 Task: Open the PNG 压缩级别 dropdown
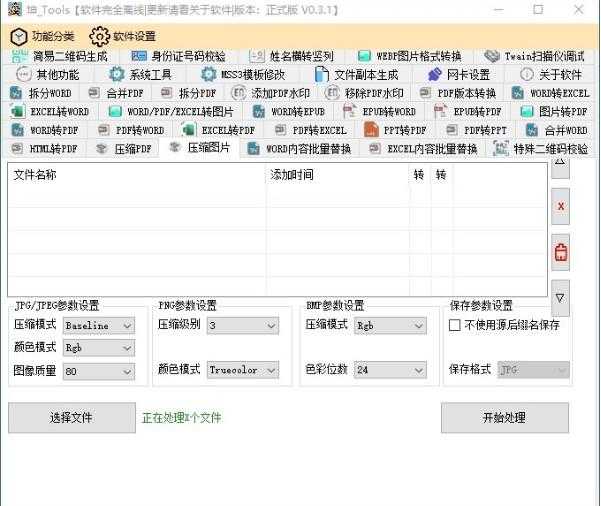pyautogui.click(x=243, y=325)
